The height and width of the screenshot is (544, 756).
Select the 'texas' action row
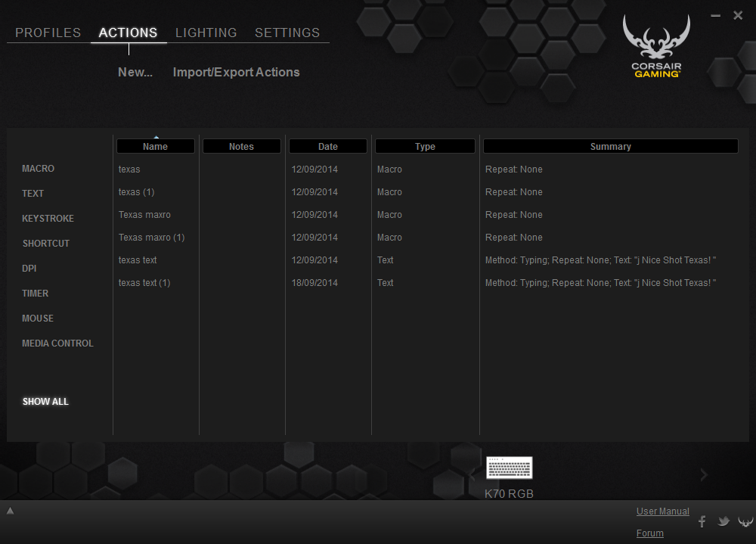(x=426, y=169)
